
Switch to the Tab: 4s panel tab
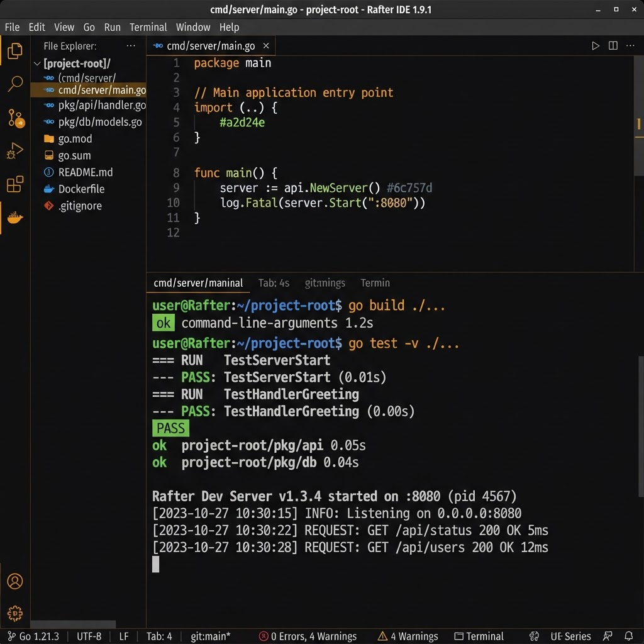[x=274, y=283]
